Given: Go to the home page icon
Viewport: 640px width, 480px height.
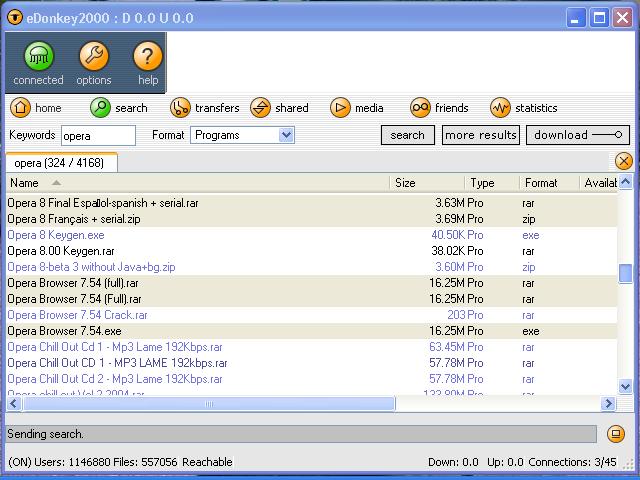Looking at the screenshot, I should pyautogui.click(x=20, y=108).
